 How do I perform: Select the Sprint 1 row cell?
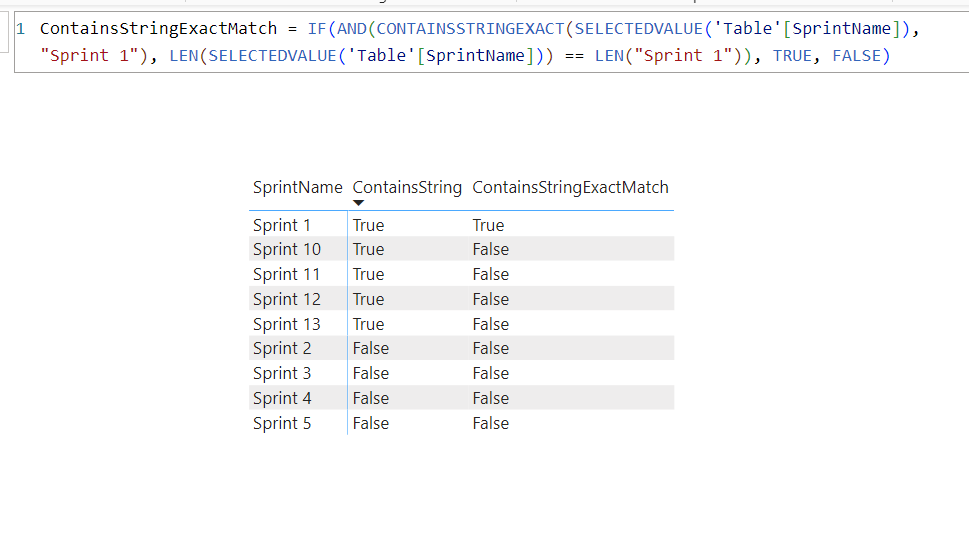[282, 225]
